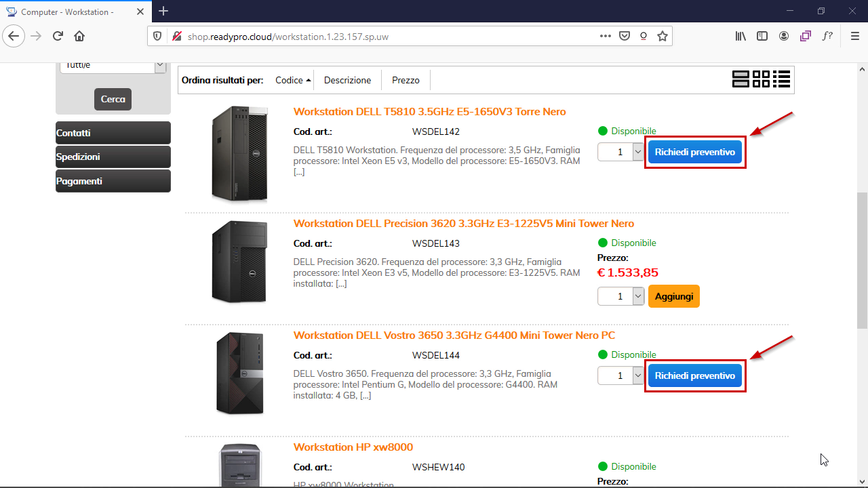
Task: Open the Library icon in toolbar
Action: click(741, 36)
